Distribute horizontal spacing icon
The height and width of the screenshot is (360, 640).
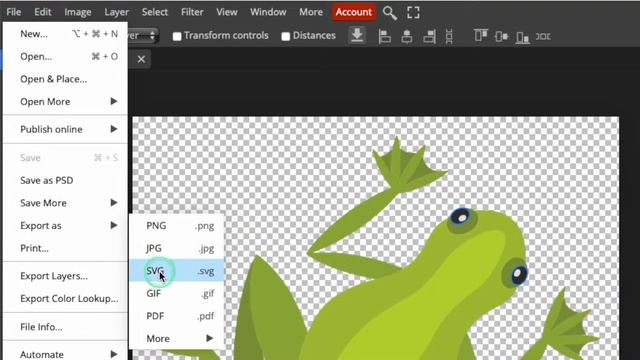(x=543, y=36)
